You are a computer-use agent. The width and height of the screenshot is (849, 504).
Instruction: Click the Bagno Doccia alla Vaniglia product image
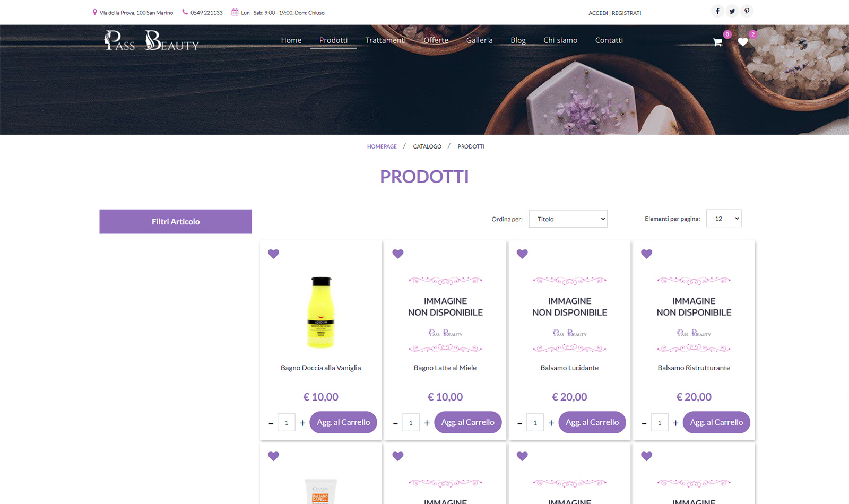(321, 312)
